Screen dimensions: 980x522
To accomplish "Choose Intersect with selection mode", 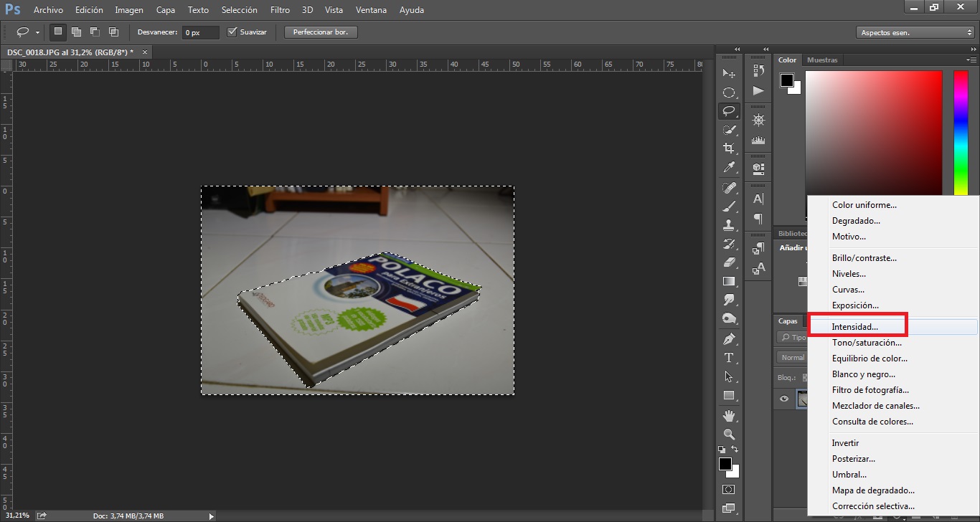I will click(x=113, y=32).
